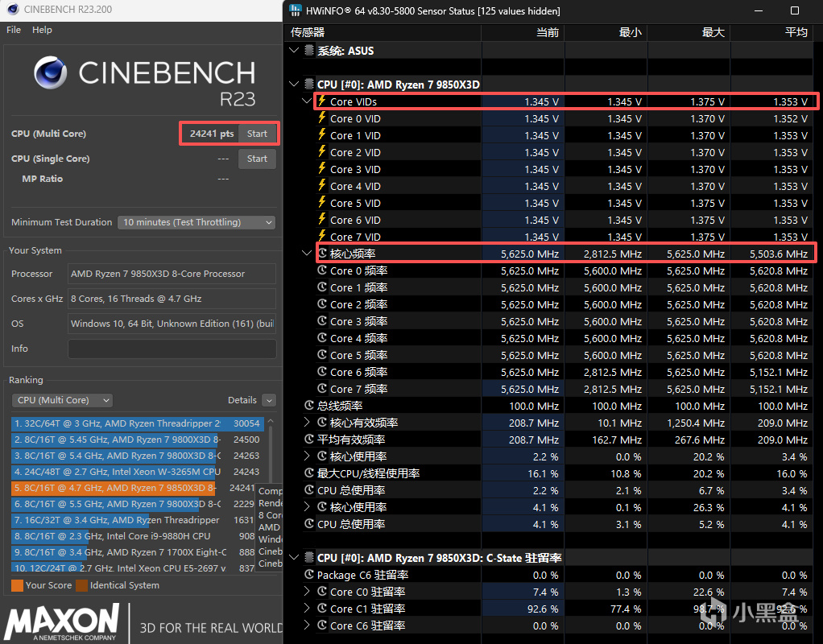The width and height of the screenshot is (823, 644).
Task: Open the File menu in Cinebench
Action: (14, 30)
